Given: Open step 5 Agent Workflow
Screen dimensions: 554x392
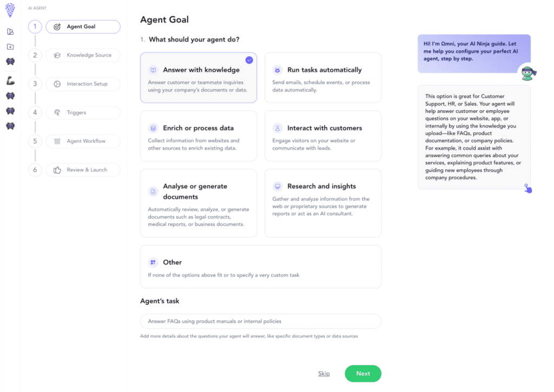Looking at the screenshot, I should [x=83, y=141].
